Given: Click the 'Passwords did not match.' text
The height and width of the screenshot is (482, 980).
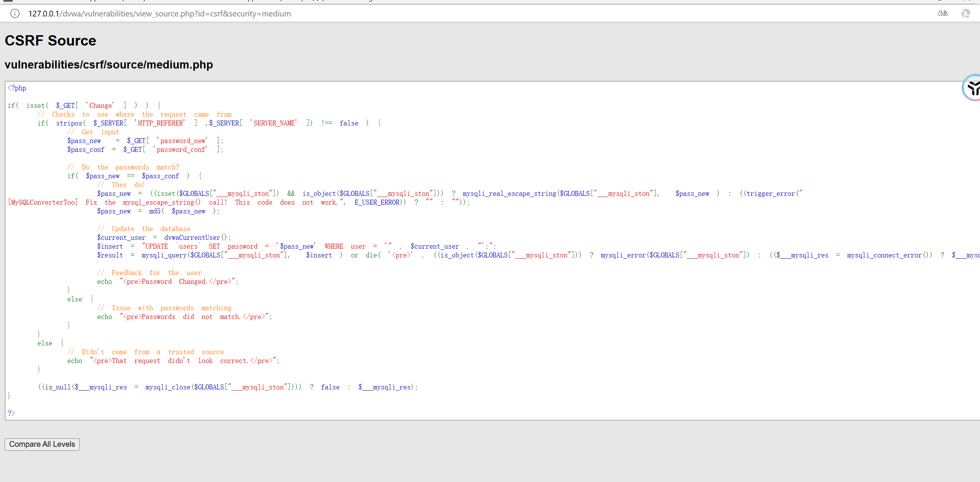Looking at the screenshot, I should click(x=191, y=317).
